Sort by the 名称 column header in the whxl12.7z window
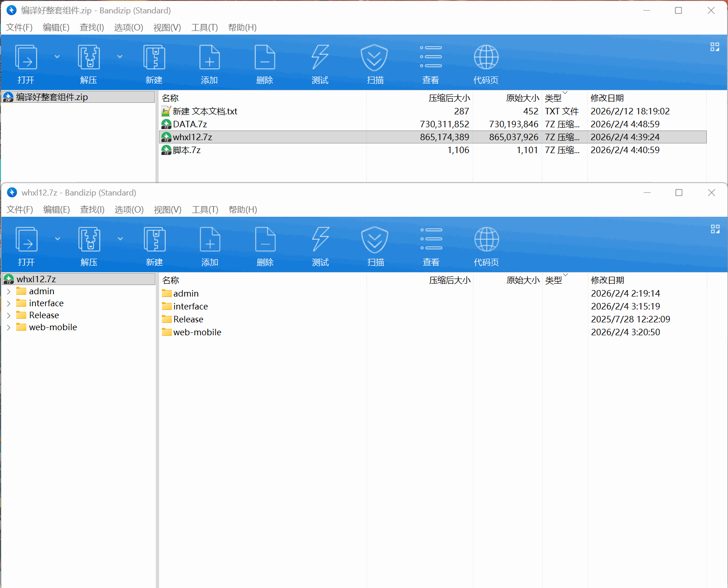This screenshot has height=588, width=728. coord(171,280)
